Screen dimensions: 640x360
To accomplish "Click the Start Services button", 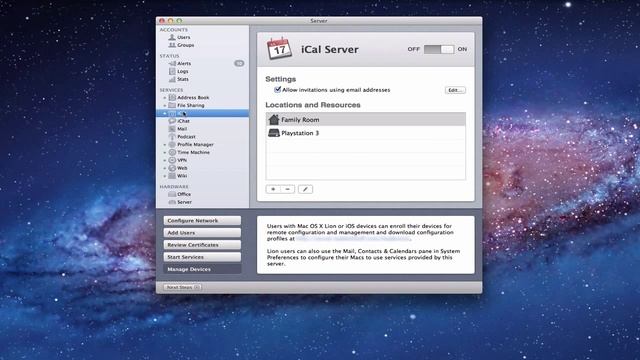I will [x=202, y=257].
